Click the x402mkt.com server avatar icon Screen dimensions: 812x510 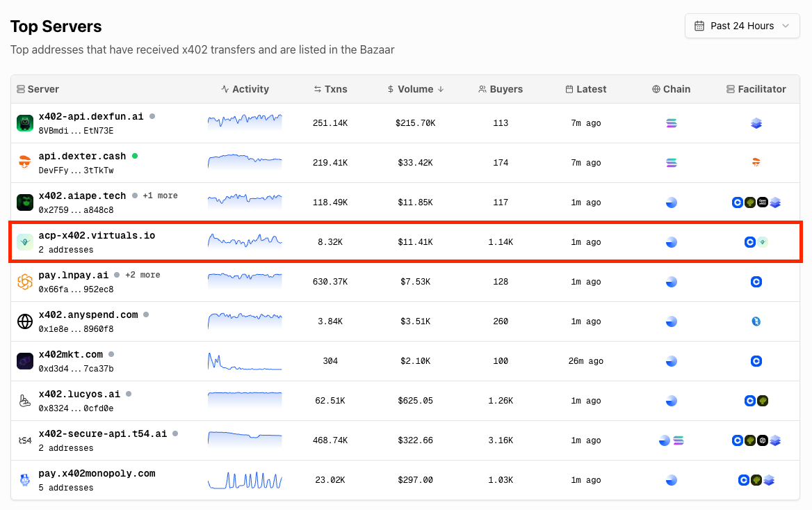25,361
